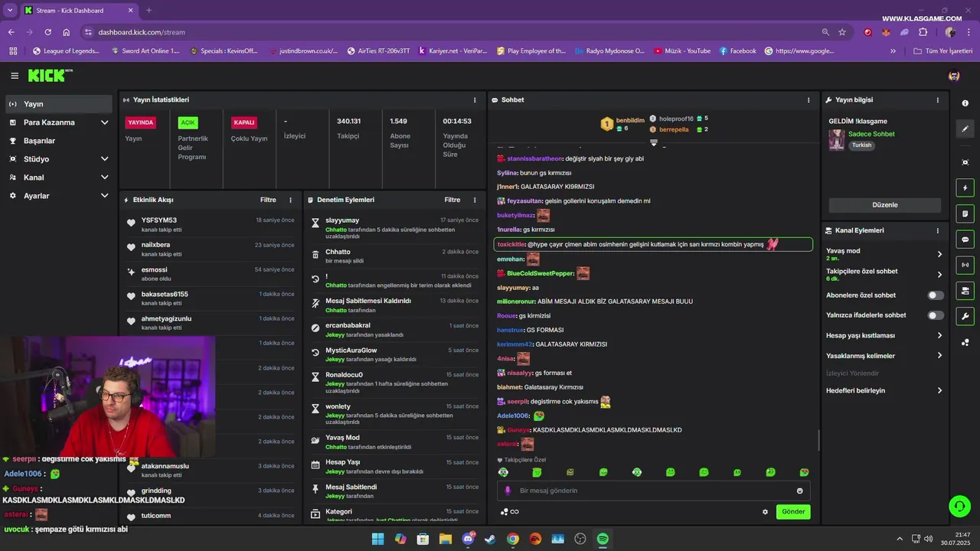Open Kanal Eylemleri three-dot menu
980x551 pixels.
point(937,230)
